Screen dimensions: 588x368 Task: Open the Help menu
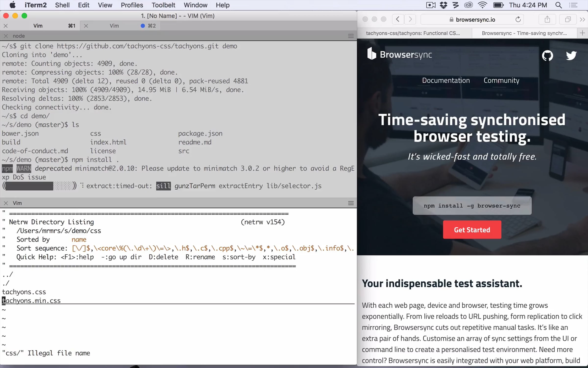coord(223,5)
